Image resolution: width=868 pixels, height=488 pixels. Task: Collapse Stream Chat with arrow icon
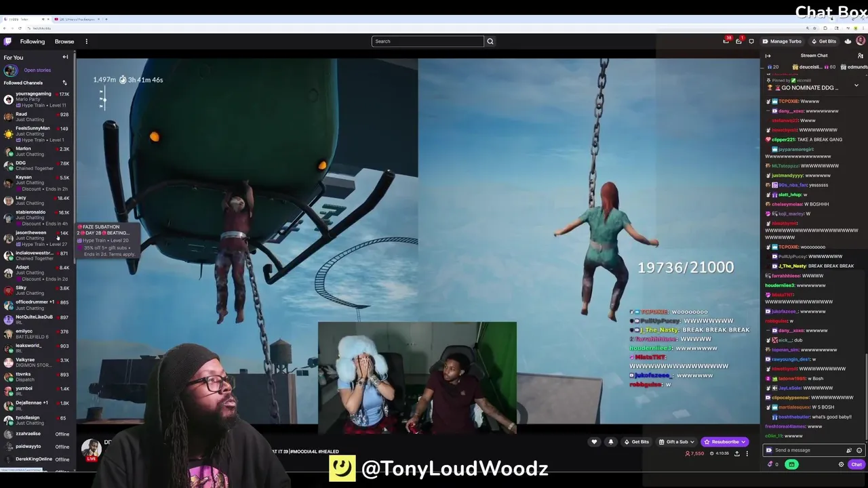tap(768, 56)
